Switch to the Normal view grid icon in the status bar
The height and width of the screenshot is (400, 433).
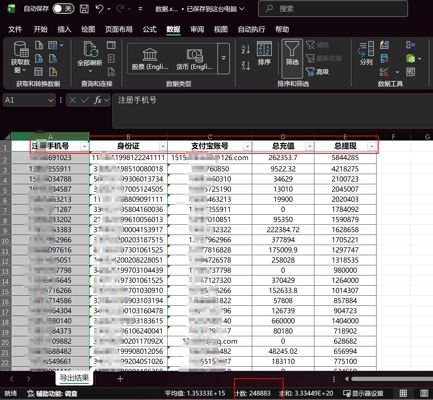(403, 393)
